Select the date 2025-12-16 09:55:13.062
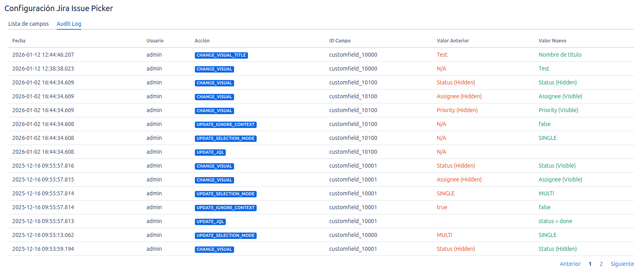Image resolution: width=644 pixels, height=273 pixels. click(43, 235)
